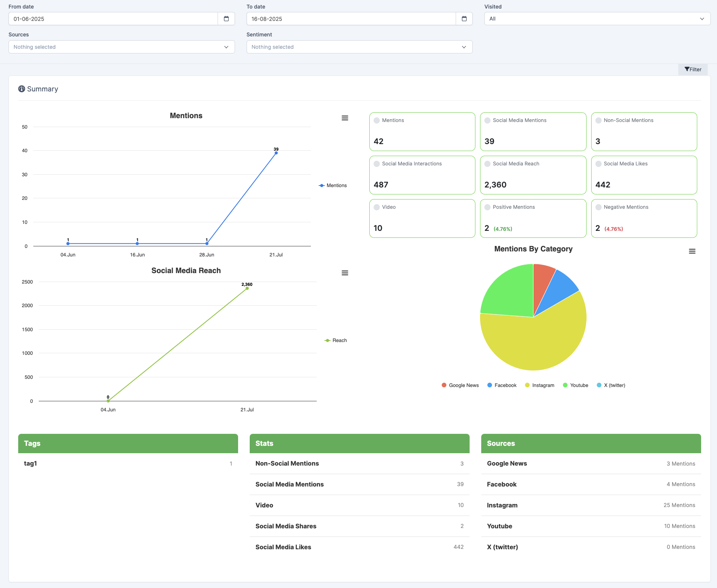Open the Mentions chart hamburger menu
The height and width of the screenshot is (588, 717).
(x=345, y=118)
